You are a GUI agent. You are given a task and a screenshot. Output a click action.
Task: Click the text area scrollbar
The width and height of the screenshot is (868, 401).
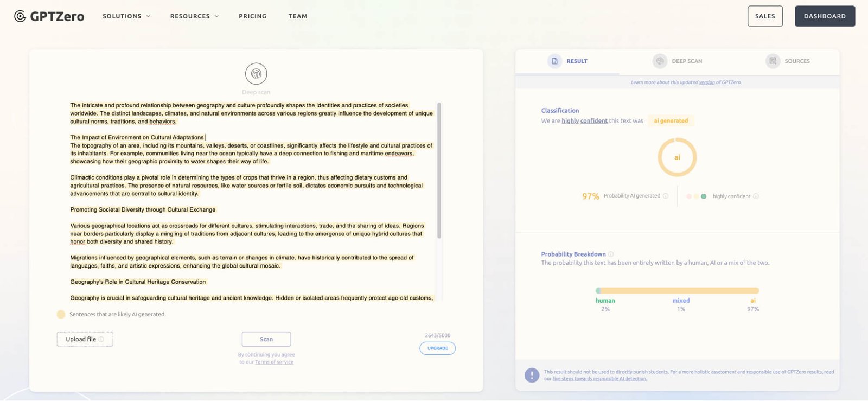coord(439,170)
